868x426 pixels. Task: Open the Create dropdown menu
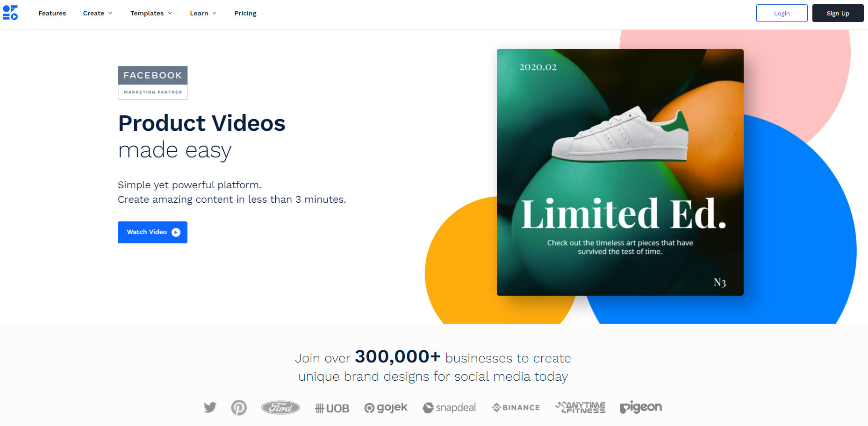point(97,13)
